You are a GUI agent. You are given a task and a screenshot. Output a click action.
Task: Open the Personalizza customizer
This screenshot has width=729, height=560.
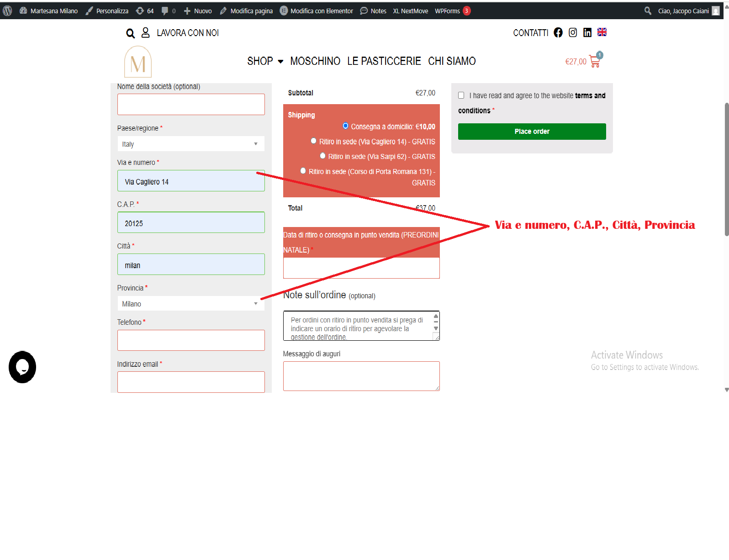click(107, 11)
